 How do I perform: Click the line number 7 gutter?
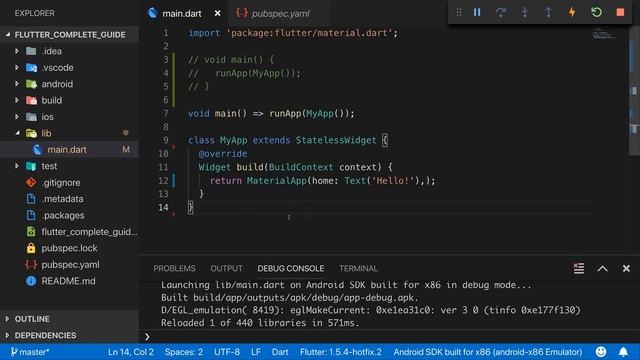click(x=166, y=113)
